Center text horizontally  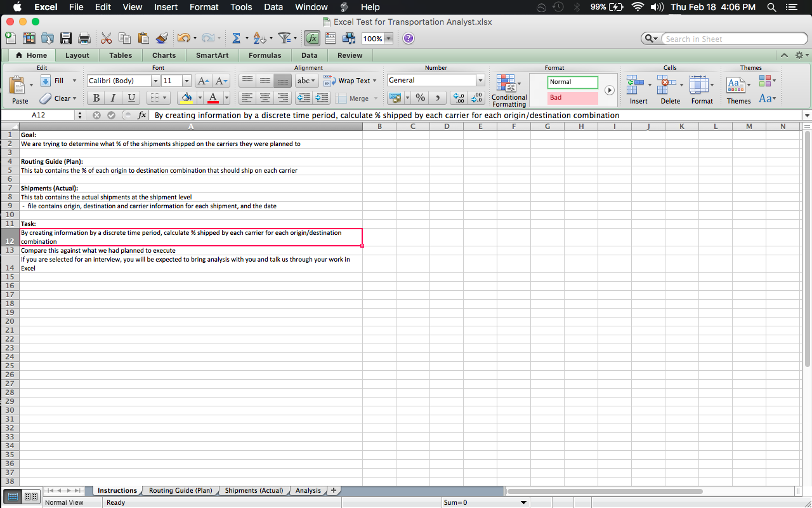(265, 98)
